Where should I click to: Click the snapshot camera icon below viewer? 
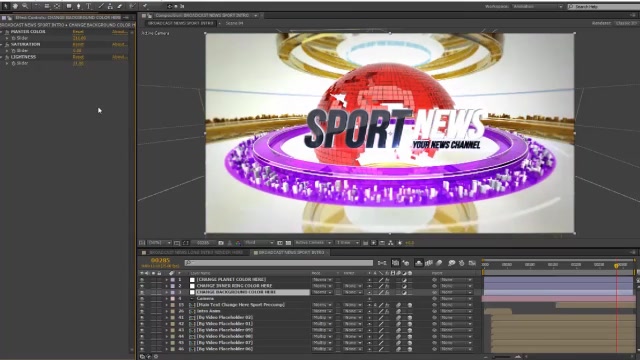tap(221, 243)
